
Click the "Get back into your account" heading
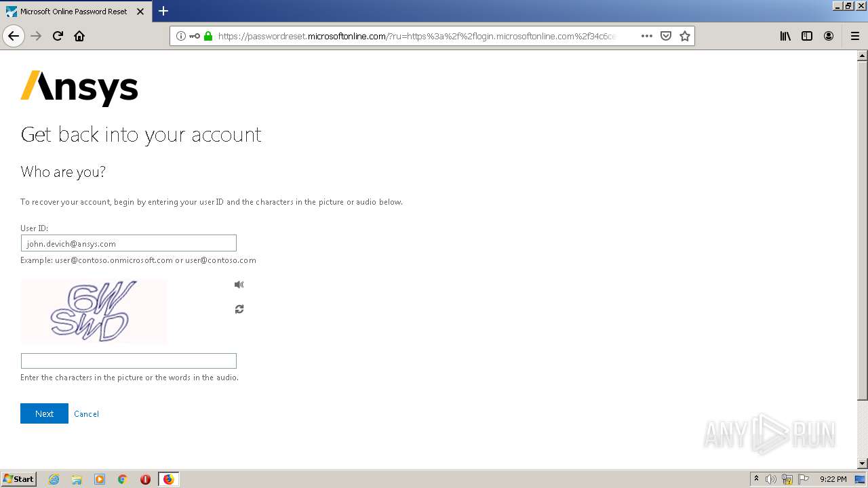click(x=141, y=135)
